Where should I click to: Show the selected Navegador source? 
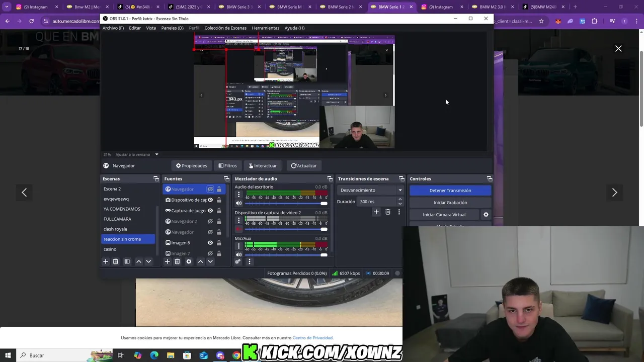[x=210, y=189]
